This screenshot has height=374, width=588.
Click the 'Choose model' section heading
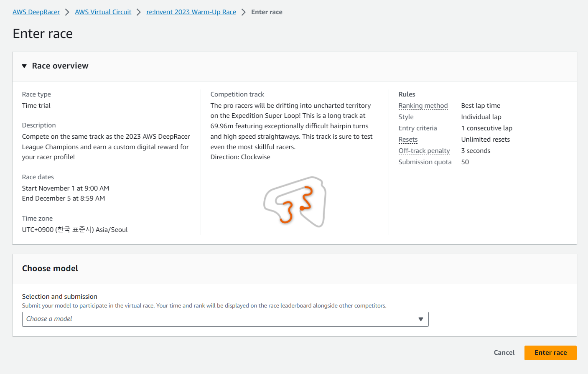coord(50,269)
